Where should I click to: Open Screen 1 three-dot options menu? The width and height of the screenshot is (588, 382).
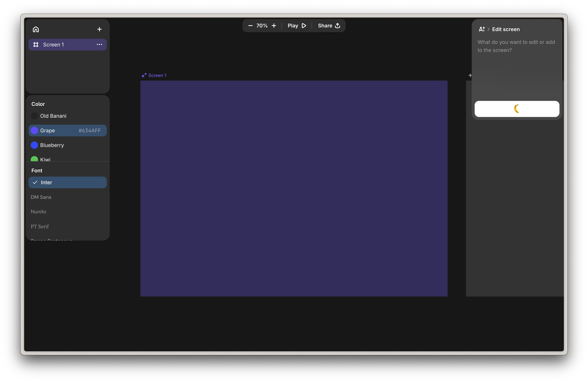99,44
